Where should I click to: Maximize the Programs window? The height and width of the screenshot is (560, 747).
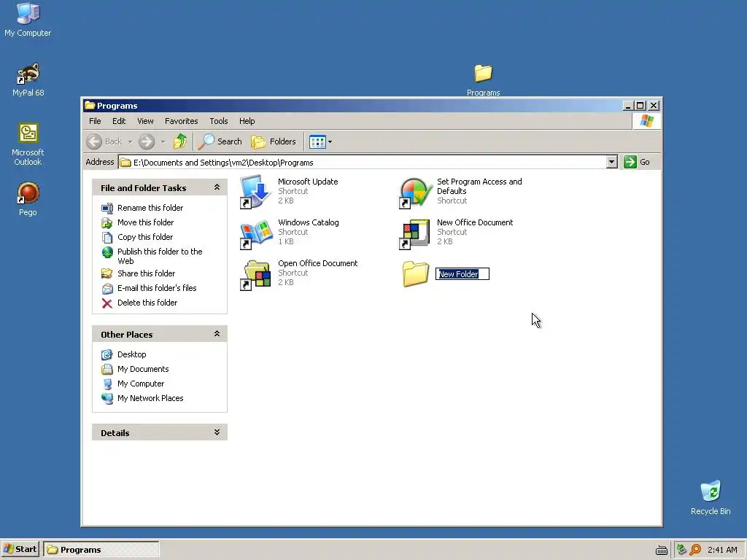[640, 106]
